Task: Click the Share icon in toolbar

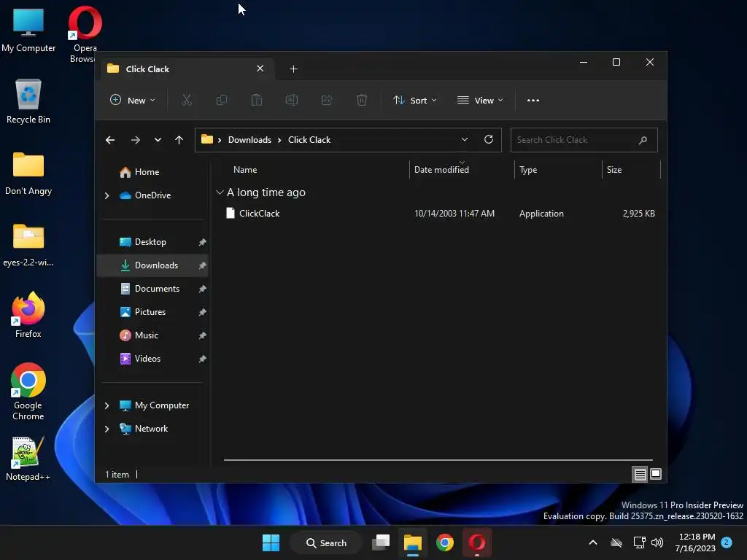Action: pyautogui.click(x=327, y=100)
